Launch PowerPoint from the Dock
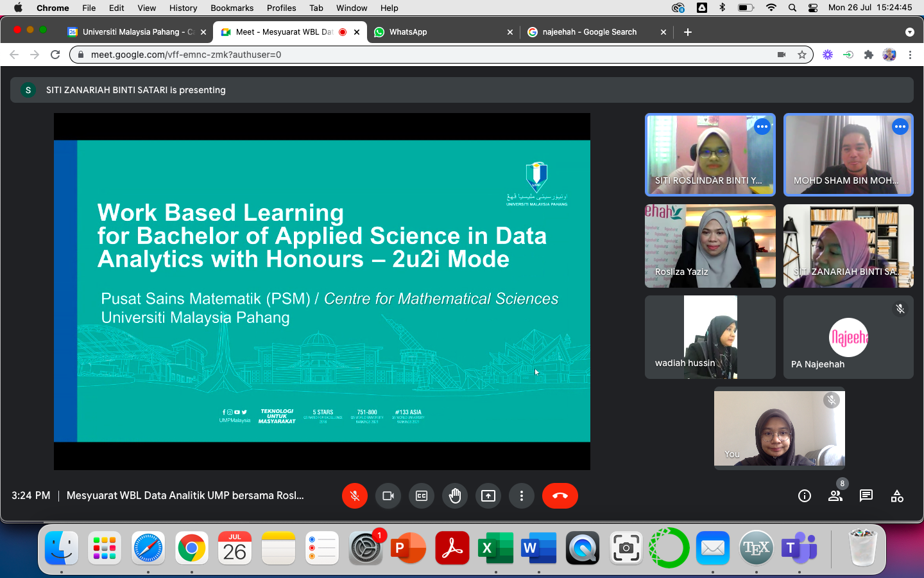 point(409,548)
